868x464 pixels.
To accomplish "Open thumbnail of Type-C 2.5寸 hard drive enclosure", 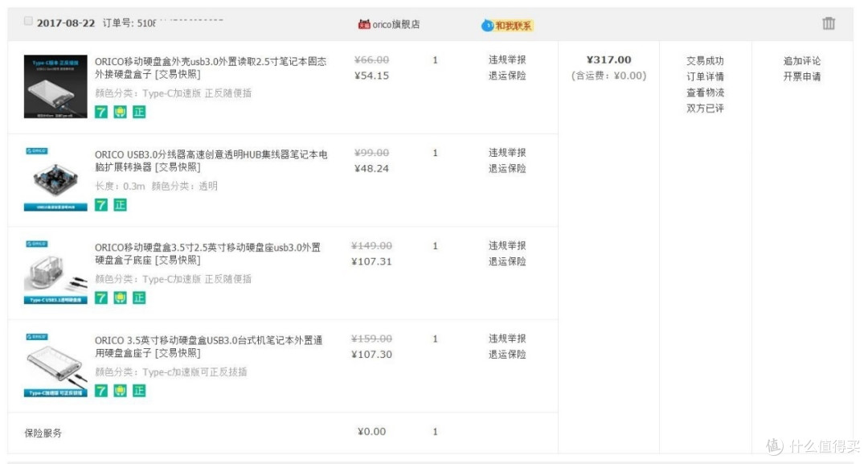I will tap(55, 86).
